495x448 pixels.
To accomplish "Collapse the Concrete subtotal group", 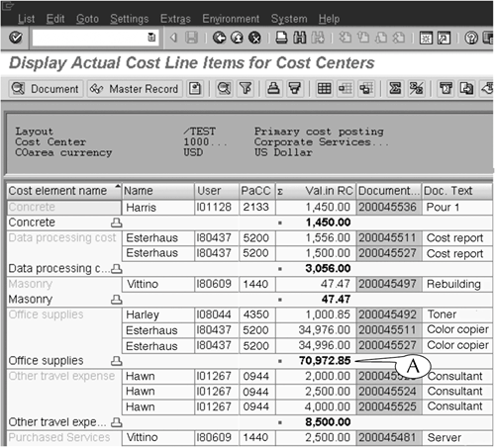I will tap(116, 223).
